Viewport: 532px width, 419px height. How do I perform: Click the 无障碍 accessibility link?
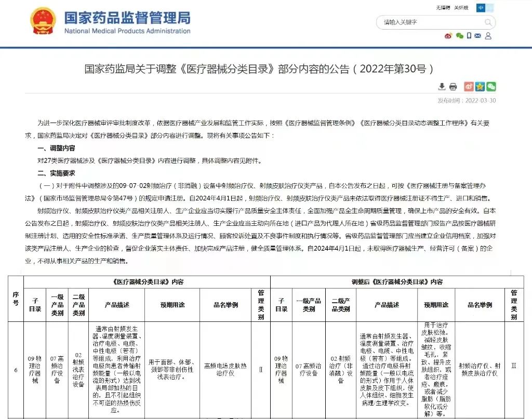(443, 8)
